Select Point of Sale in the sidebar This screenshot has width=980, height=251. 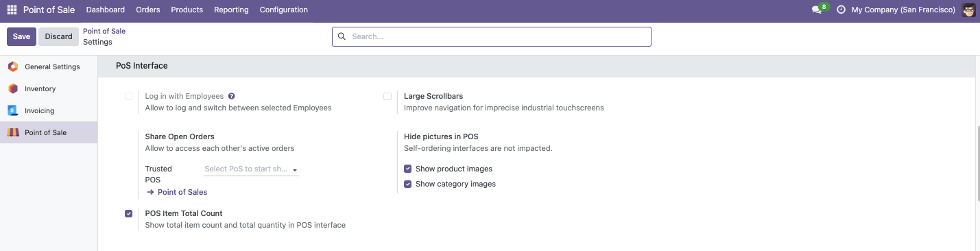pos(49,132)
